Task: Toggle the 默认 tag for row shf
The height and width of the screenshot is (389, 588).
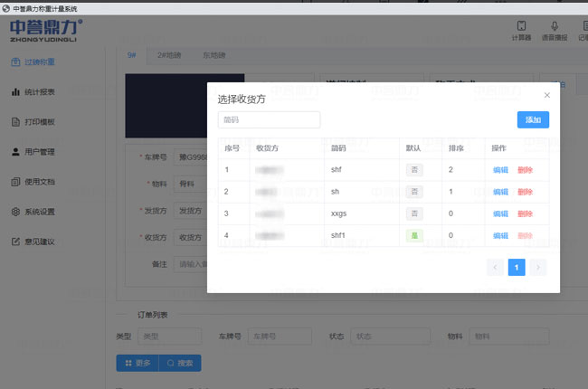Action: (414, 169)
